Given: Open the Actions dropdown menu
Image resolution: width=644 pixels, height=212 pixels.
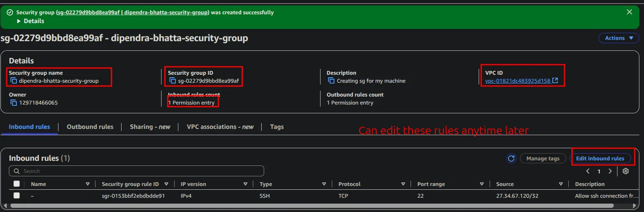Looking at the screenshot, I should 619,38.
